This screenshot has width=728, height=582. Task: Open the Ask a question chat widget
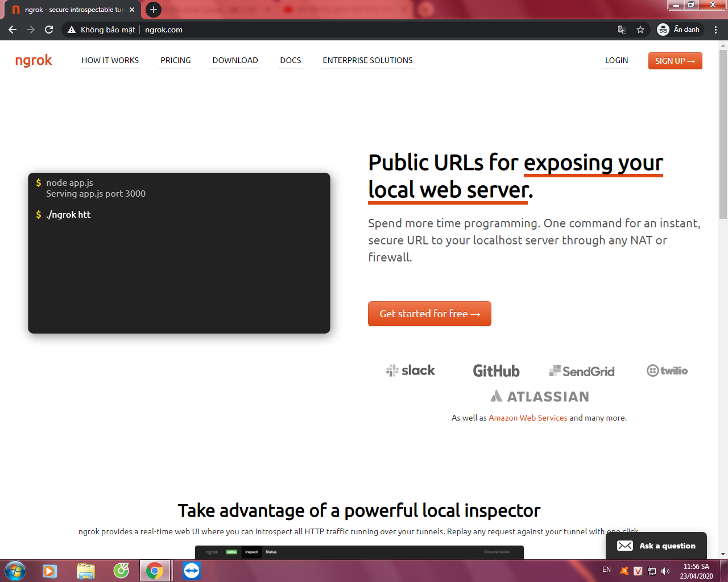[656, 546]
